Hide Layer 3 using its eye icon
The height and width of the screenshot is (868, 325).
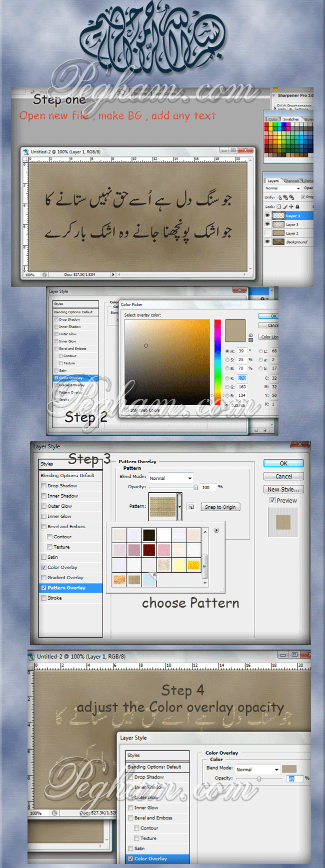pyautogui.click(x=267, y=224)
